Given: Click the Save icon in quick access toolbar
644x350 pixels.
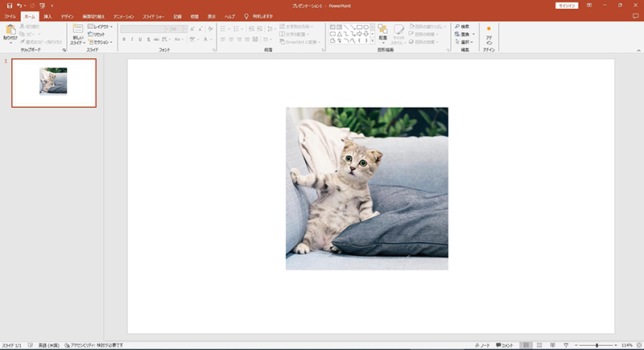Looking at the screenshot, I should pos(9,6).
